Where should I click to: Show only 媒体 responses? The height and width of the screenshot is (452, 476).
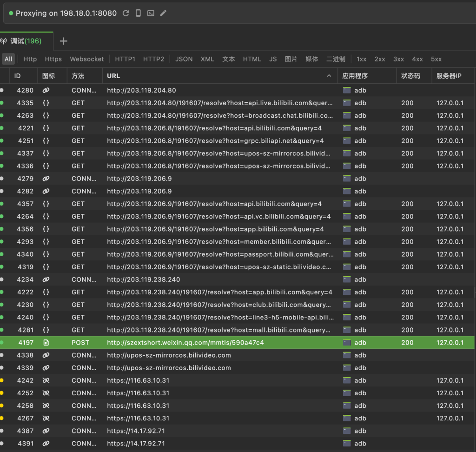click(x=312, y=59)
